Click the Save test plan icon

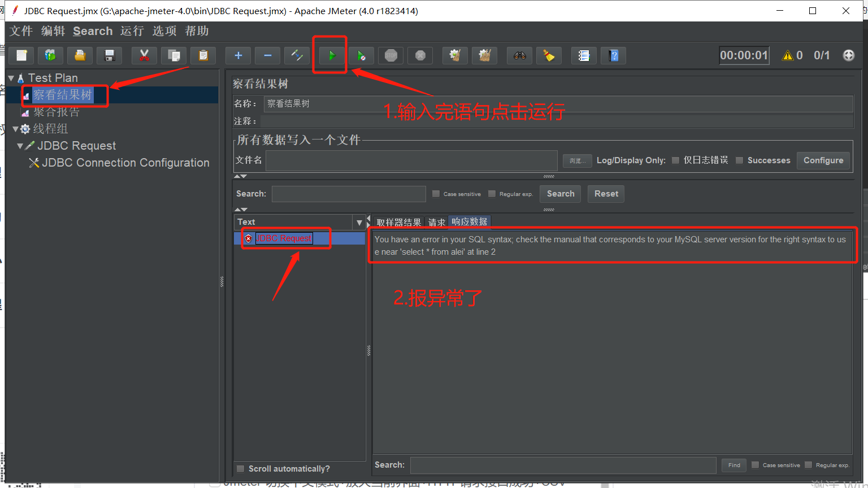109,55
